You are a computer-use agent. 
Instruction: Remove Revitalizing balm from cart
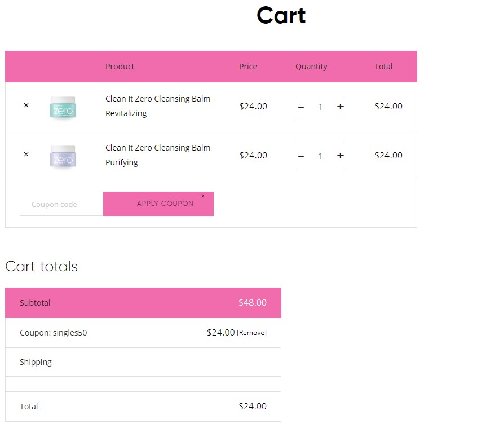[x=26, y=105]
